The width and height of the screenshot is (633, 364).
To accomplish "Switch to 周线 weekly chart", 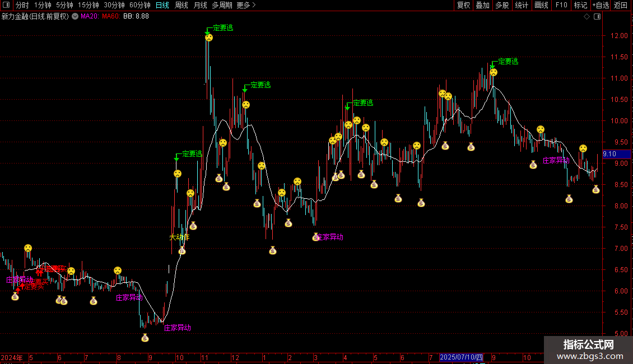I will coord(181,5).
